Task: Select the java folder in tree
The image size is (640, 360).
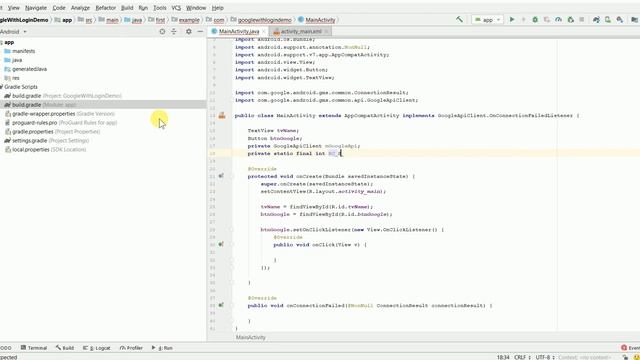Action: pyautogui.click(x=13, y=60)
